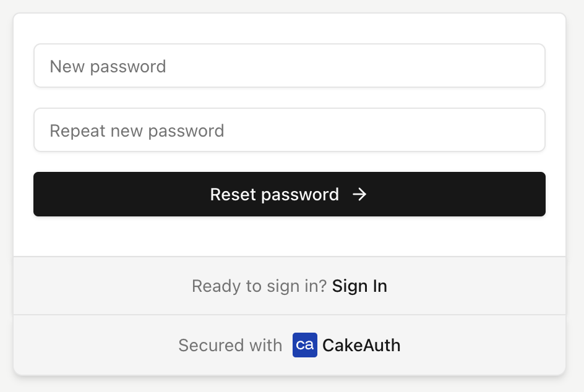Click the blue CakeAuth 'ca' logo icon

(304, 345)
